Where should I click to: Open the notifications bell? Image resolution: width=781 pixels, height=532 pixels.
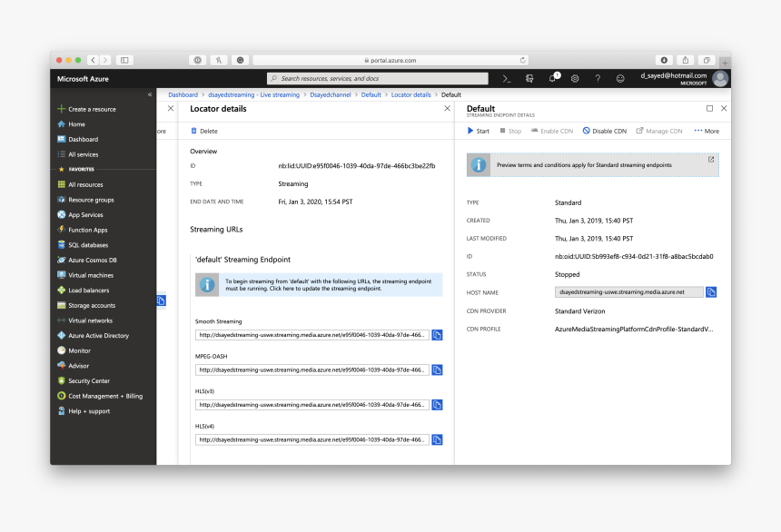tap(552, 79)
